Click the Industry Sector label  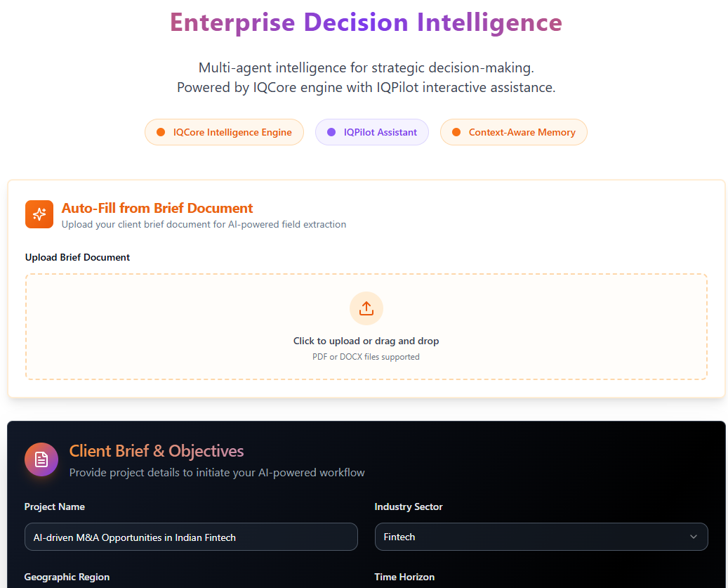pyautogui.click(x=409, y=507)
